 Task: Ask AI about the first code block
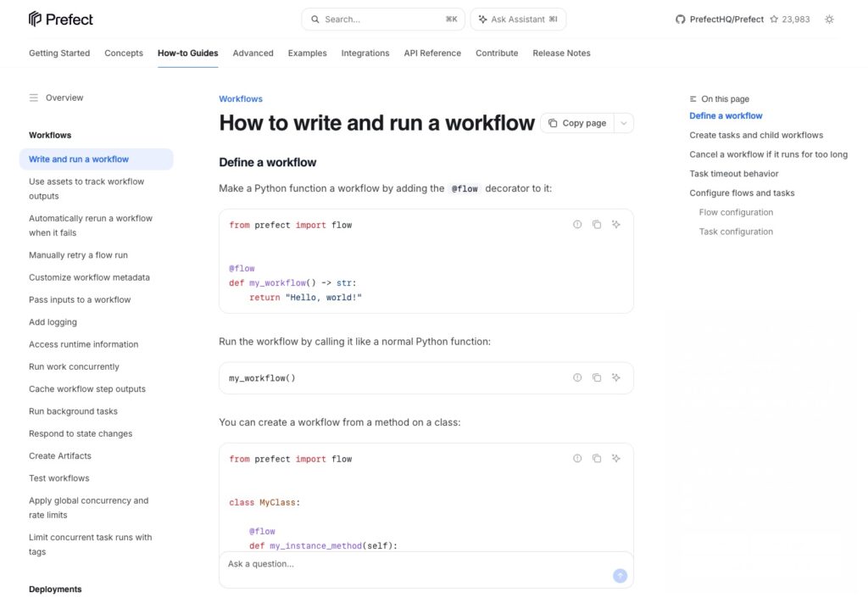point(616,224)
